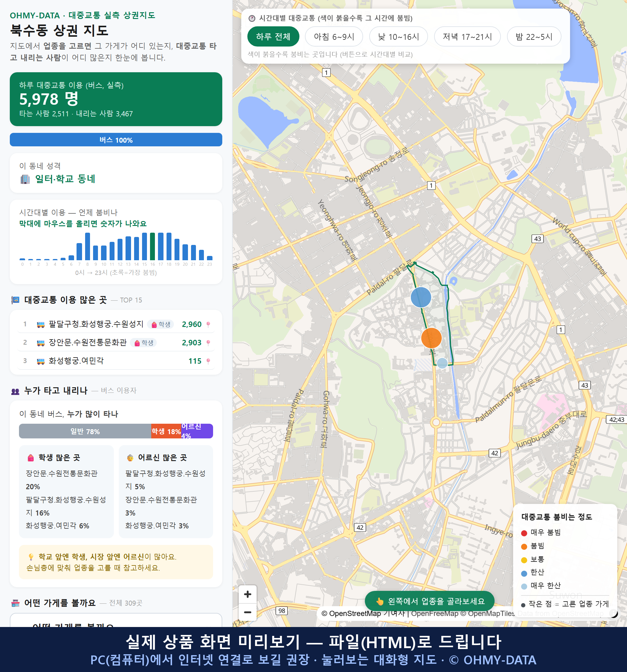
Task: Click the backpack icon in 학생 많은 곳 card
Action: point(31,458)
